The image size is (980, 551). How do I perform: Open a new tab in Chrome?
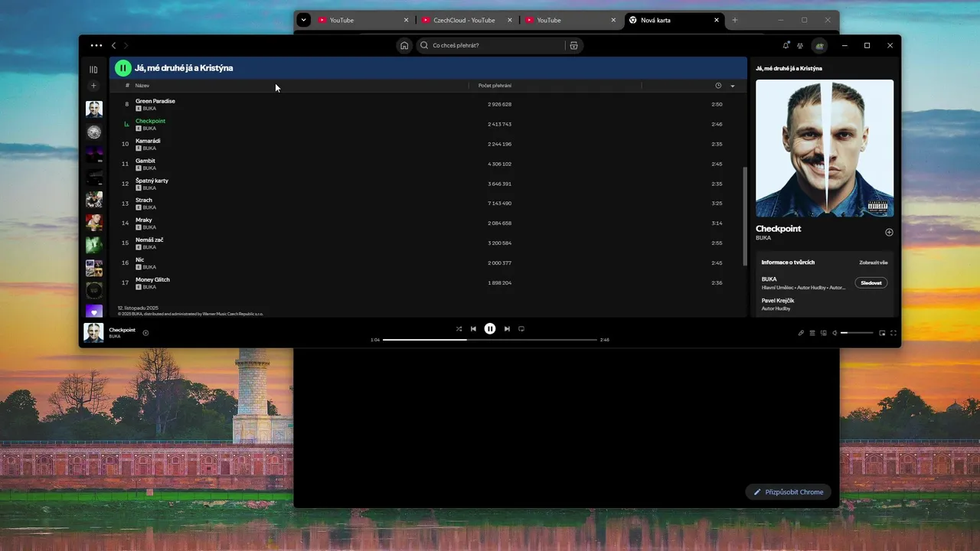click(x=735, y=20)
